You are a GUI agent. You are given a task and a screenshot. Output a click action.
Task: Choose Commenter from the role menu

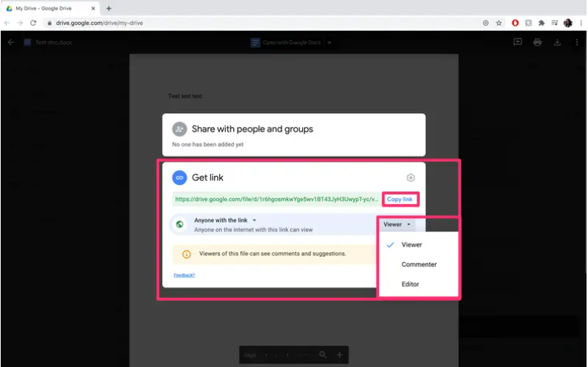(x=419, y=264)
